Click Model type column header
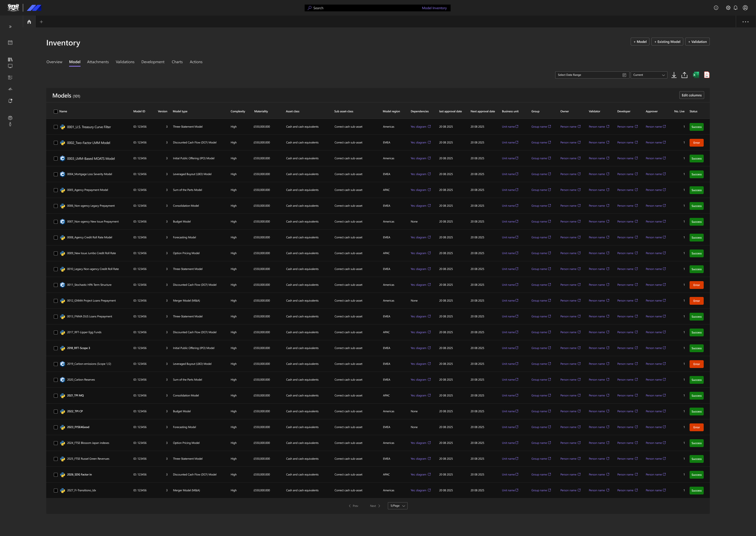This screenshot has height=536, width=756. (x=180, y=111)
